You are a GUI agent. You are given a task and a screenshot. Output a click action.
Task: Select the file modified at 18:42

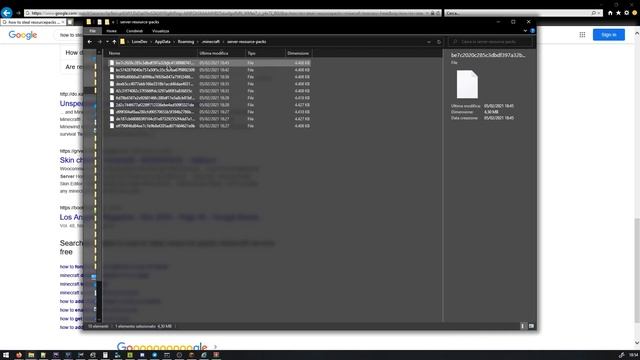coord(210,70)
